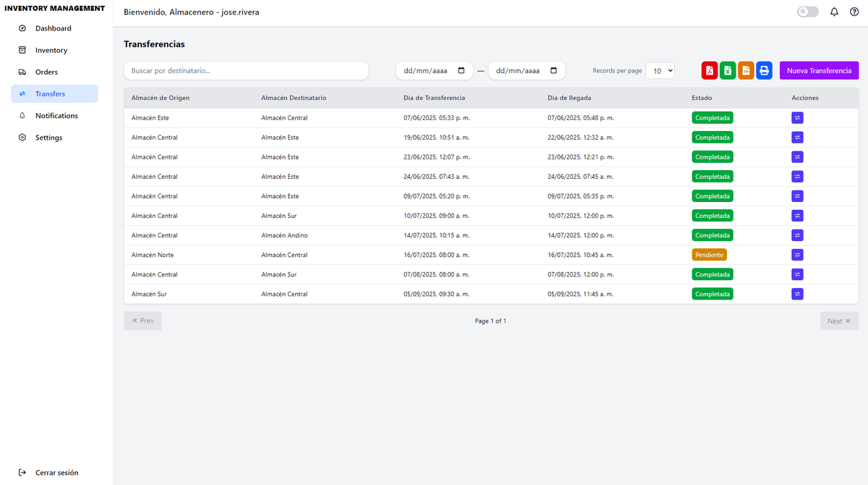Click the start date input field

(435, 70)
